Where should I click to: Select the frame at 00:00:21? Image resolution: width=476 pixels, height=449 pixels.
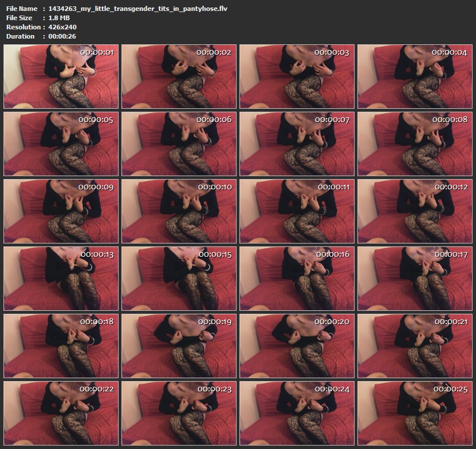coord(414,345)
